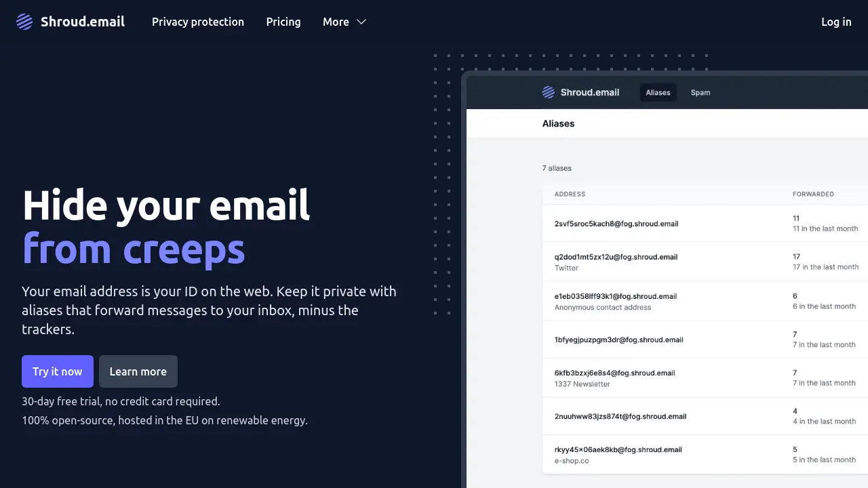Click the FORWARDED column header

tap(813, 194)
